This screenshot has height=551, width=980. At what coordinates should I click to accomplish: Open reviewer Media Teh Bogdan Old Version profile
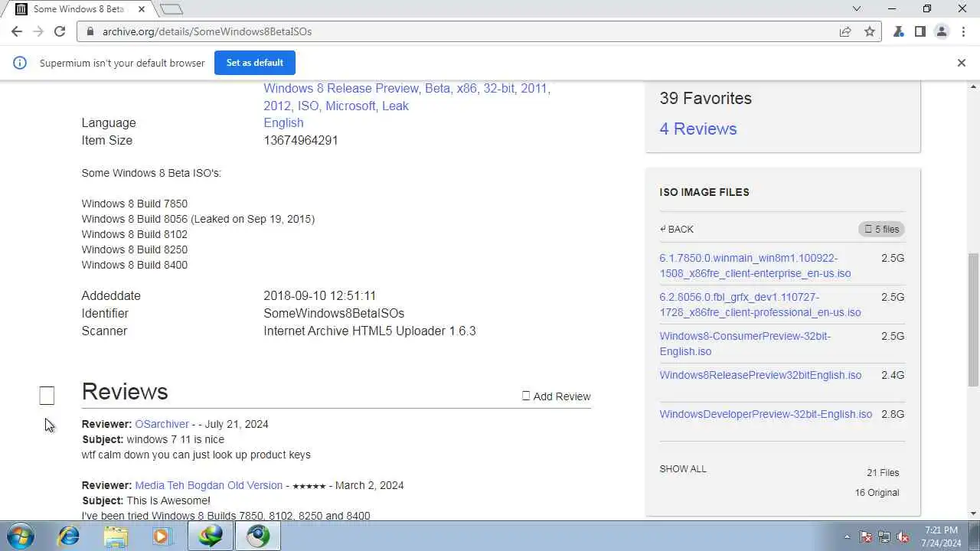208,485
